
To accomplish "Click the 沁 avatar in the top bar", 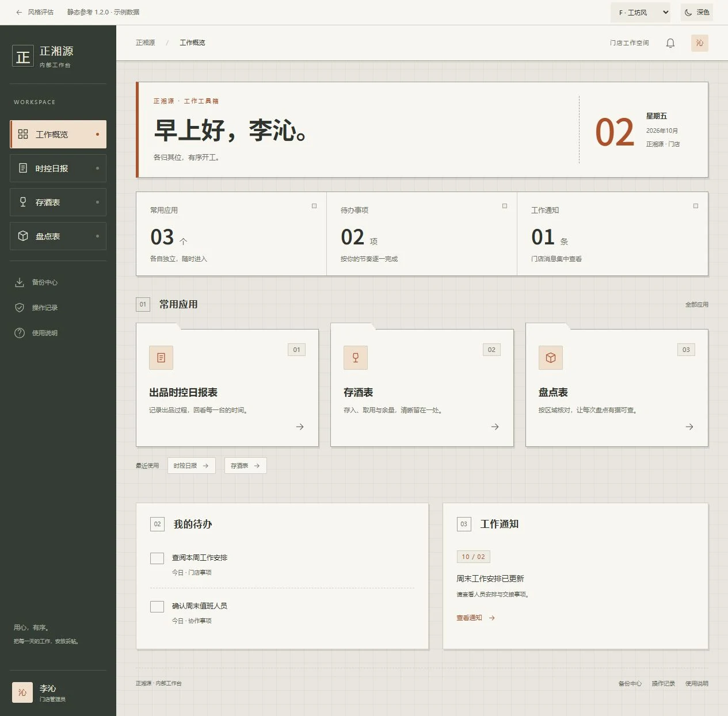I will (700, 43).
